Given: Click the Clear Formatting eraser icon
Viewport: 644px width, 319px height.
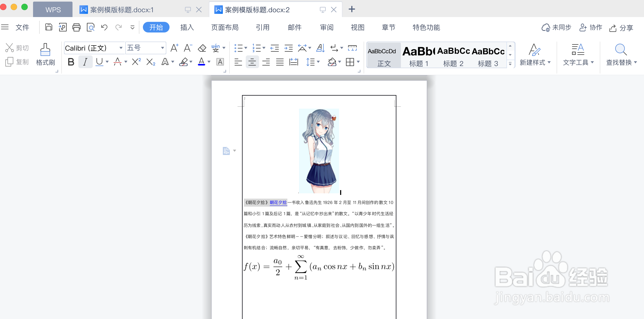Looking at the screenshot, I should pyautogui.click(x=202, y=48).
